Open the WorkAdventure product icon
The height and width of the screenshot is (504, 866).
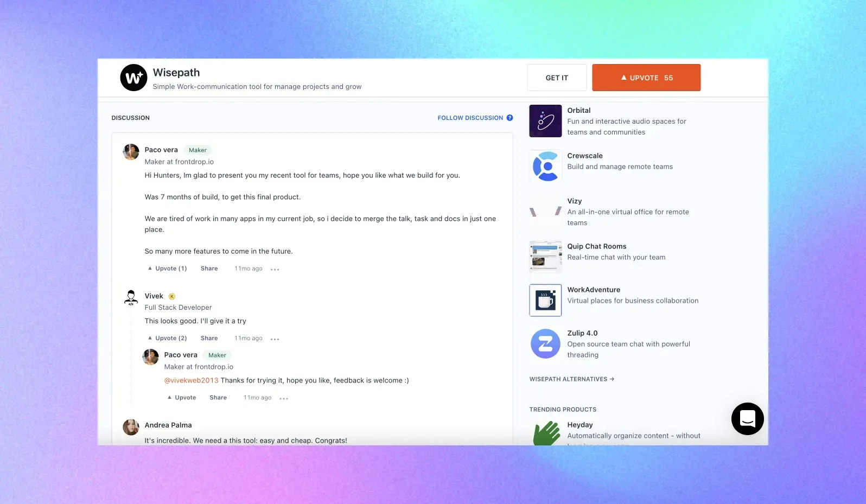click(x=545, y=300)
